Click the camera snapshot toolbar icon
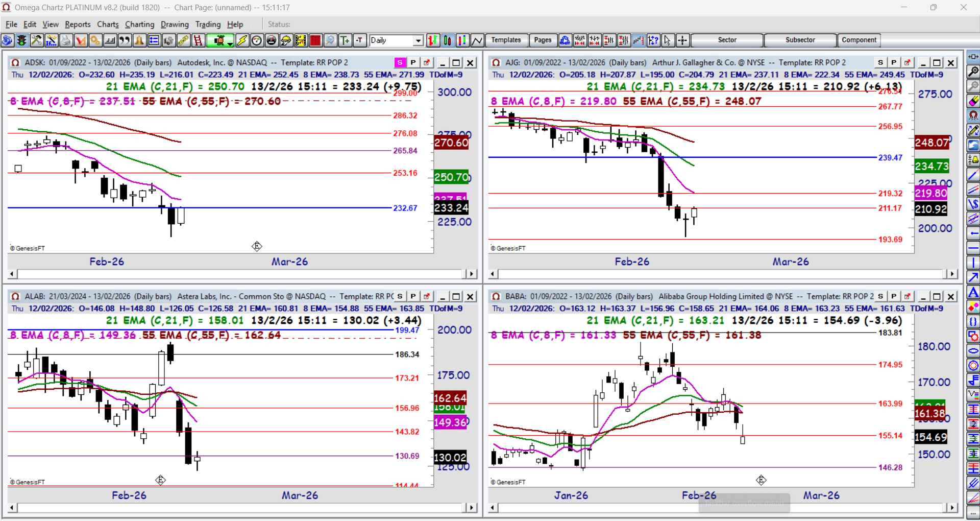The height and width of the screenshot is (521, 980). pos(169,40)
